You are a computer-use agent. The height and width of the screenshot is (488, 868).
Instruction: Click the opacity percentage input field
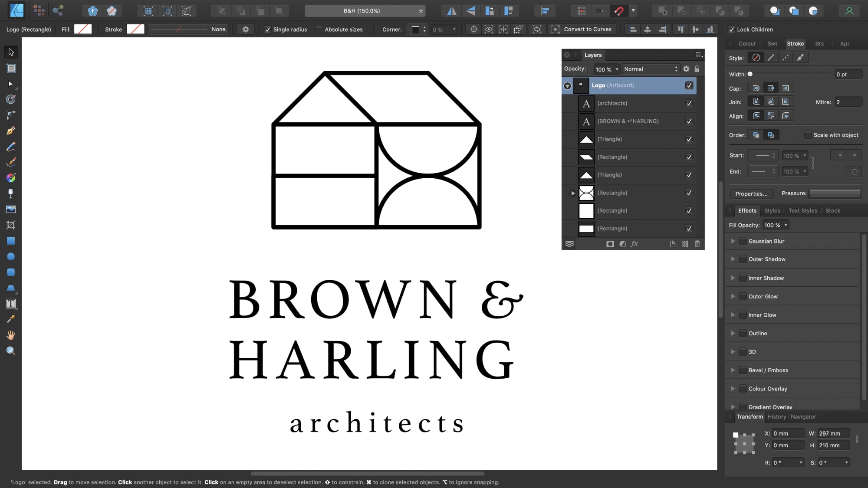click(x=604, y=69)
